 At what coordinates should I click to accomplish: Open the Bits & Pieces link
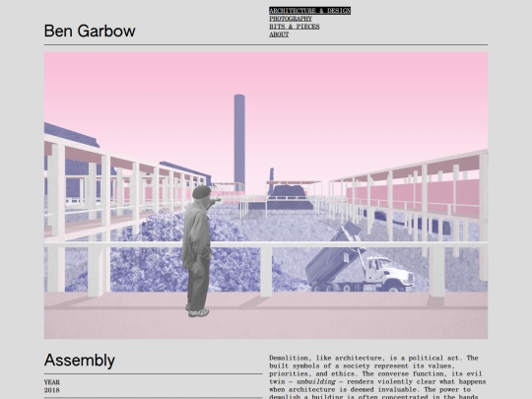[x=295, y=27]
